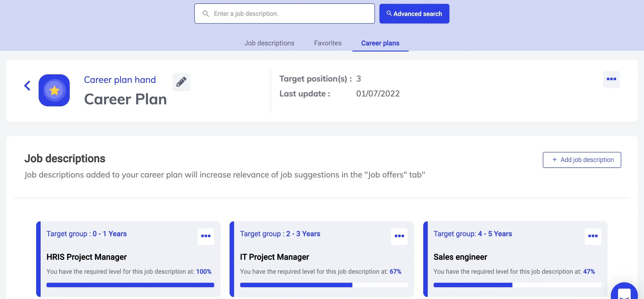This screenshot has height=299, width=644.
Task: Click the blue star career plan badge
Action: (54, 90)
